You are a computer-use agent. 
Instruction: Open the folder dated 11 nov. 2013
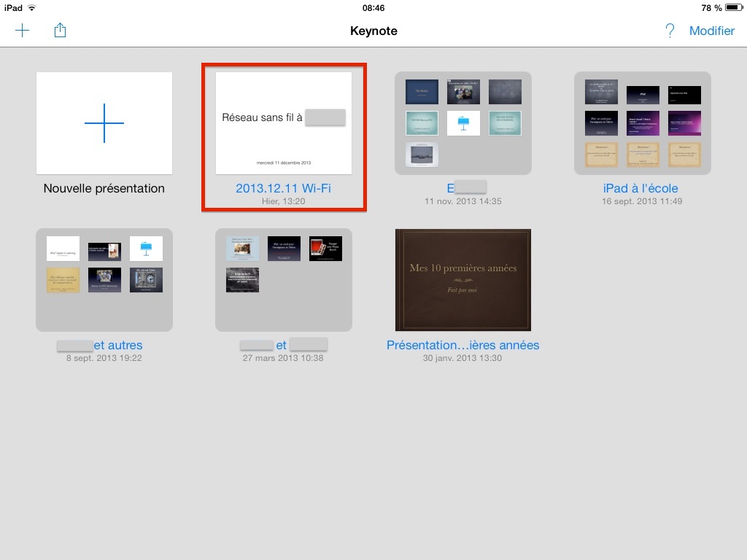click(x=463, y=122)
